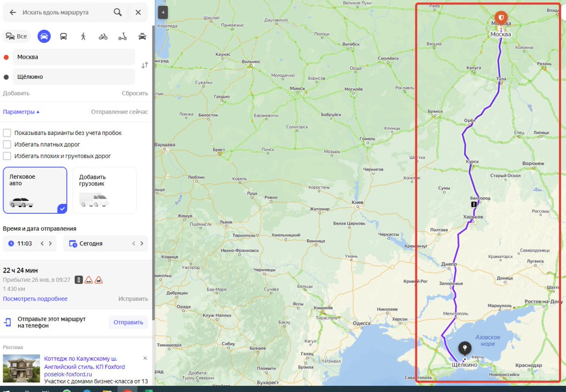
Task: Select the Добавить грузовик card
Action: coord(104,190)
